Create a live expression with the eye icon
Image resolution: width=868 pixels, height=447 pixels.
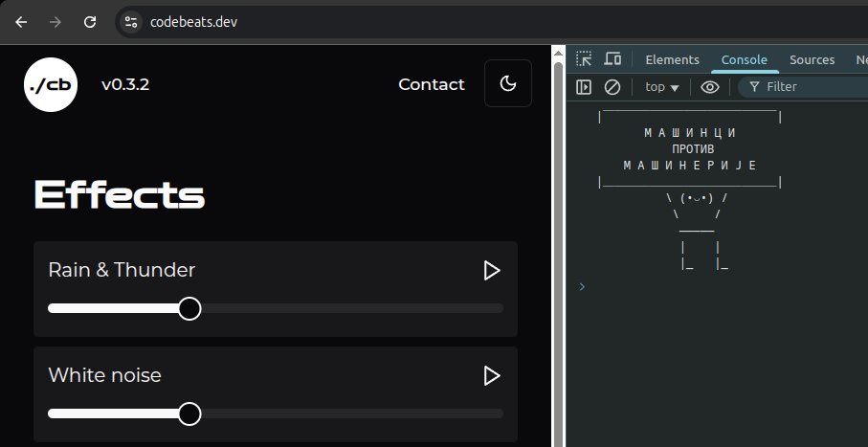pyautogui.click(x=710, y=87)
